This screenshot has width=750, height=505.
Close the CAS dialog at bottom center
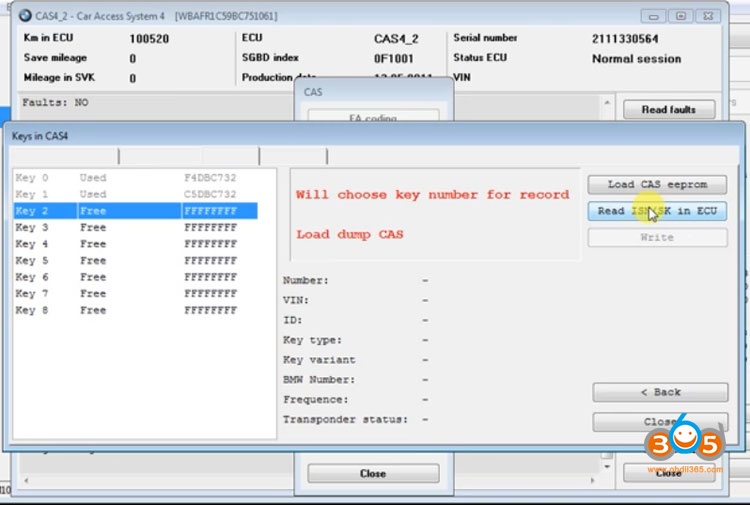click(373, 473)
